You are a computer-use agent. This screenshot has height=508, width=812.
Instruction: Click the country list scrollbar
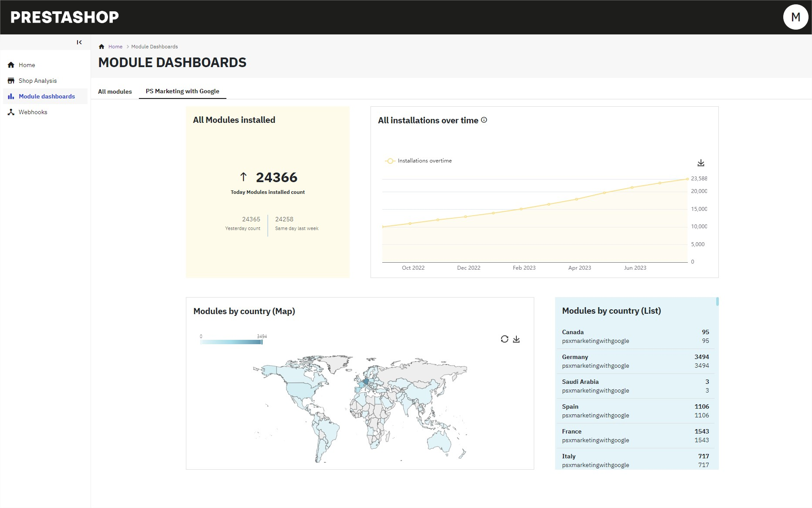(x=717, y=301)
